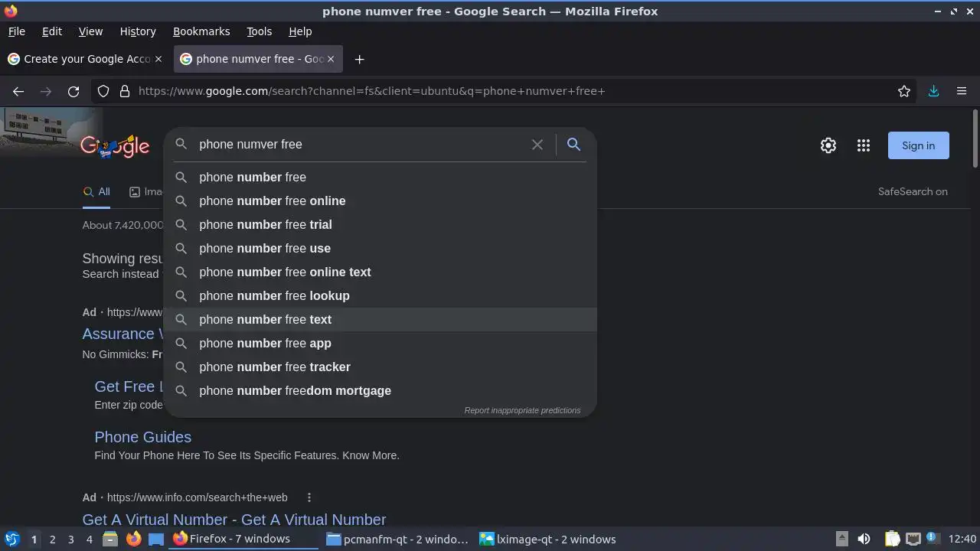Open pcmanfm-qt taskbar window group

click(x=397, y=539)
